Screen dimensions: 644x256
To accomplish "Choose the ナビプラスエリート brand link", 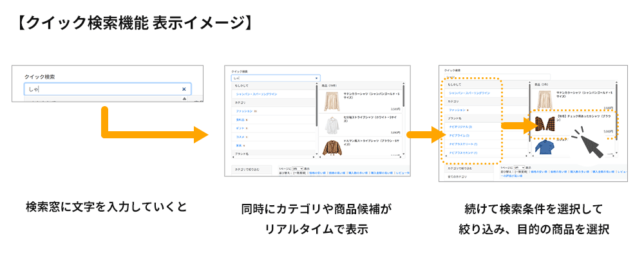I will coord(463,144).
